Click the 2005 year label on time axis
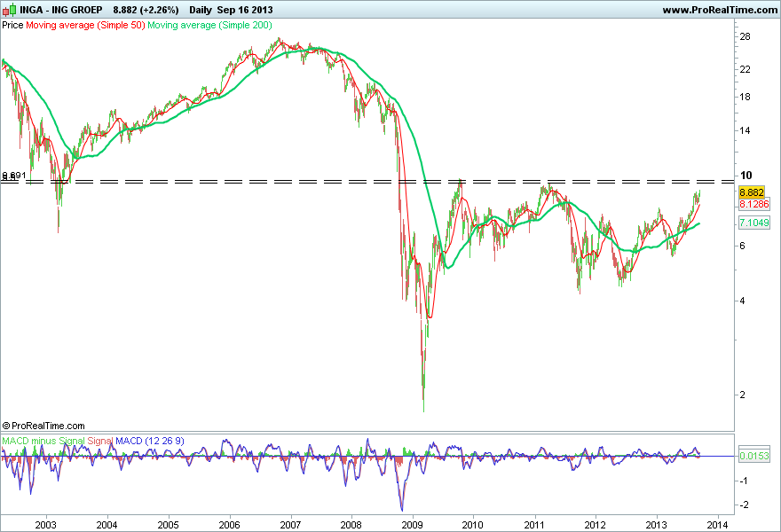Screen dimensions: 781x532 pyautogui.click(x=169, y=525)
